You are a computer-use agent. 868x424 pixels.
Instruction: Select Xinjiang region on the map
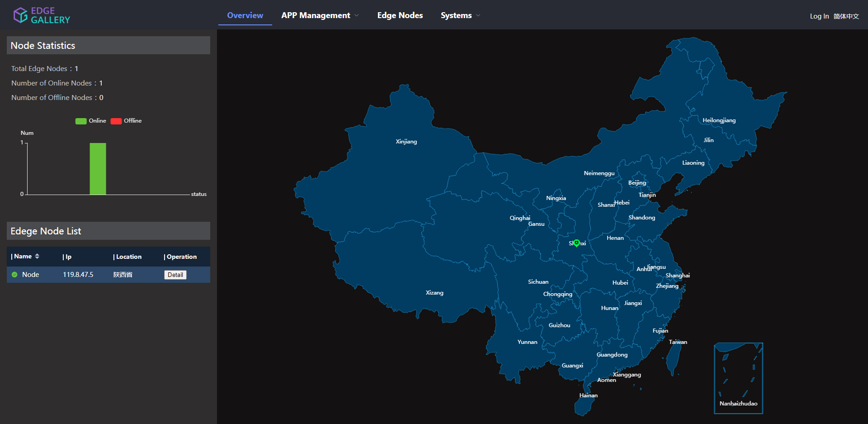coord(406,142)
